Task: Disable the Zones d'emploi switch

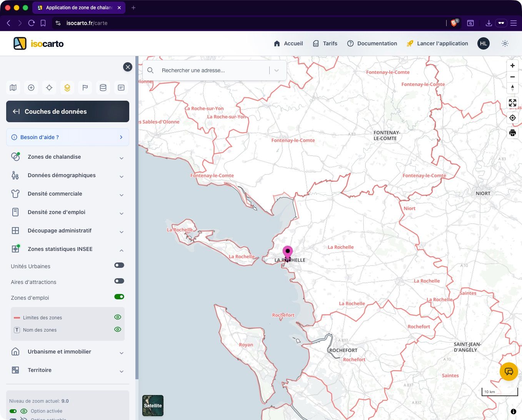Action: click(x=119, y=297)
